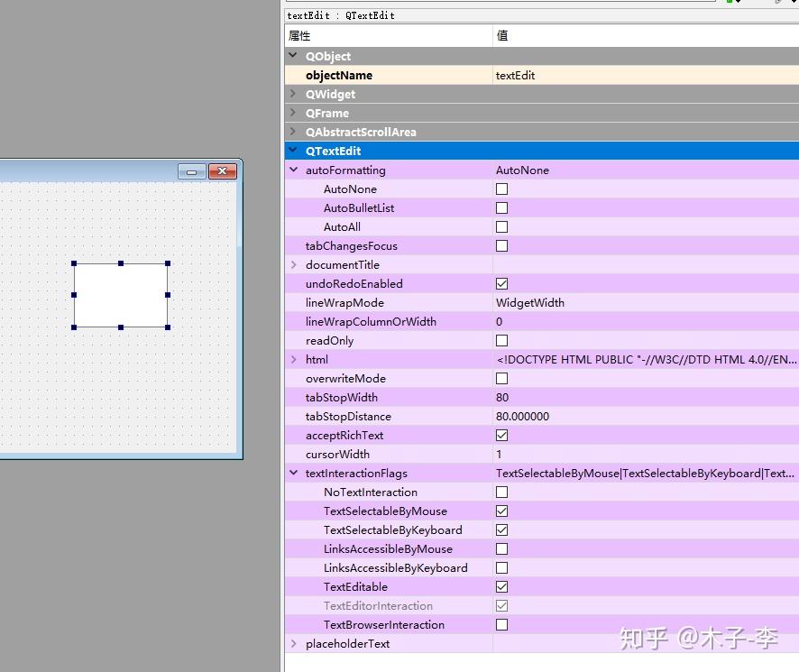Viewport: 799px width, 672px height.
Task: Edit lineWrapColumnOrWidth value 0
Action: (646, 322)
